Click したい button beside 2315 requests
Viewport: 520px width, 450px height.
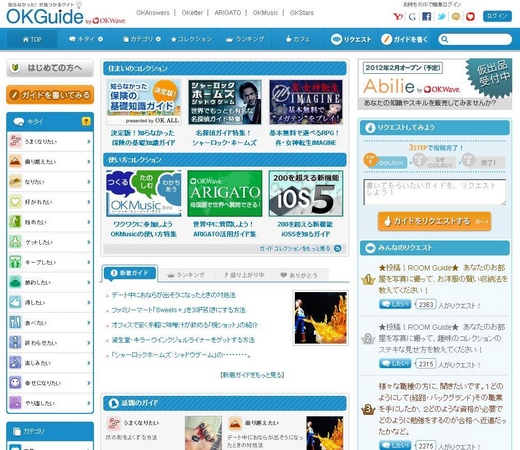point(395,364)
